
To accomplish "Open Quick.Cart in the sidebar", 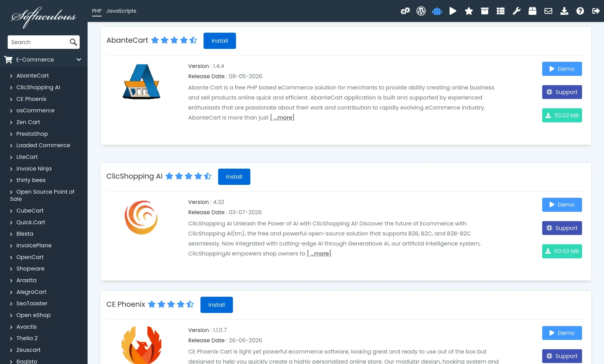I will (31, 222).
